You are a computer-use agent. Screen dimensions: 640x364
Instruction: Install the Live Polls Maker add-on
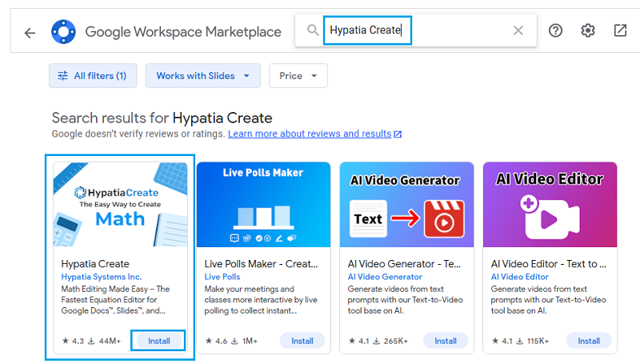point(302,341)
